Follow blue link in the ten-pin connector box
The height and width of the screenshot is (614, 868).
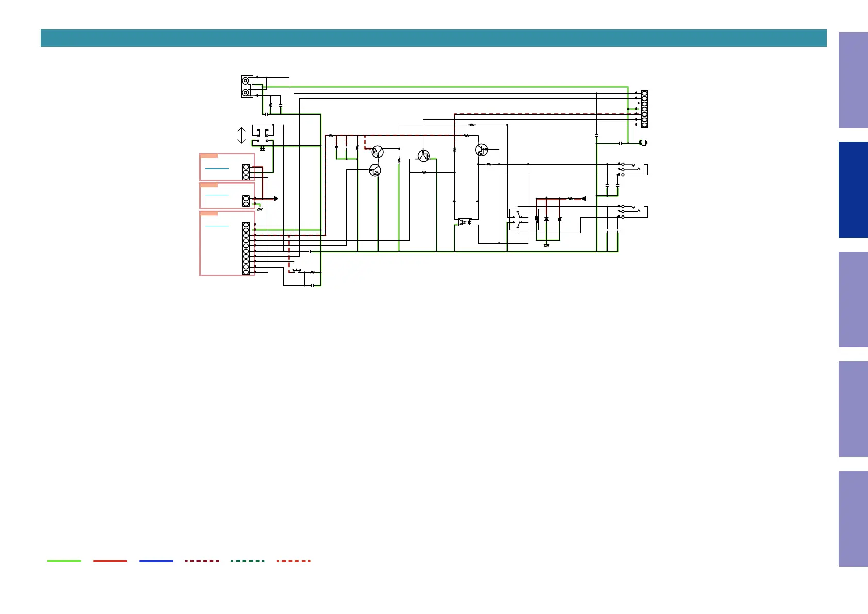(216, 226)
